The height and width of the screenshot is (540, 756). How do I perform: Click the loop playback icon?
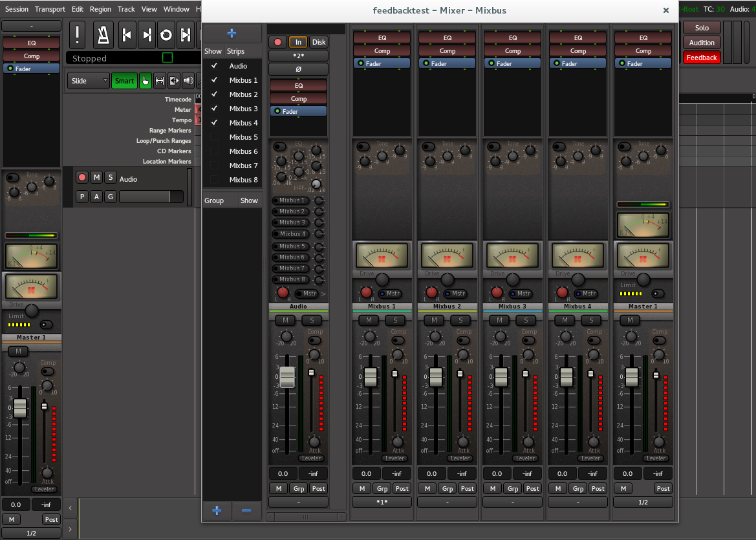coord(166,35)
